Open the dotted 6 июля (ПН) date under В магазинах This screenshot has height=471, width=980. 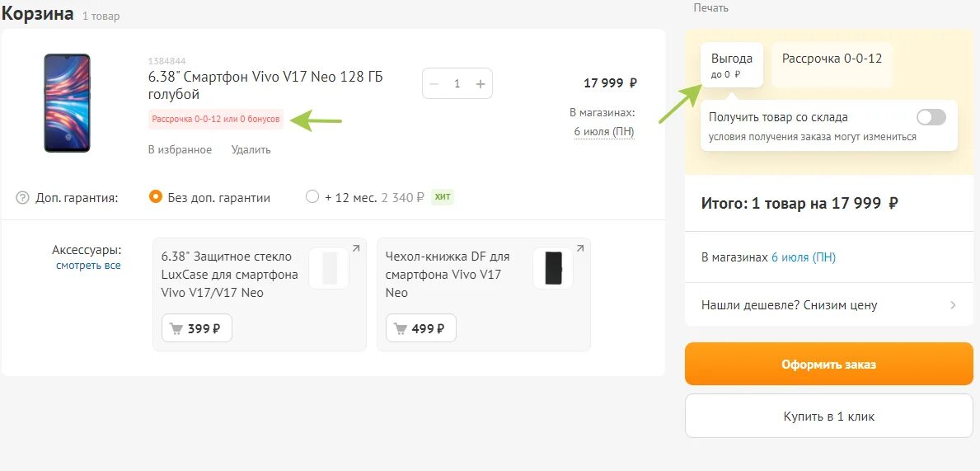tap(604, 131)
